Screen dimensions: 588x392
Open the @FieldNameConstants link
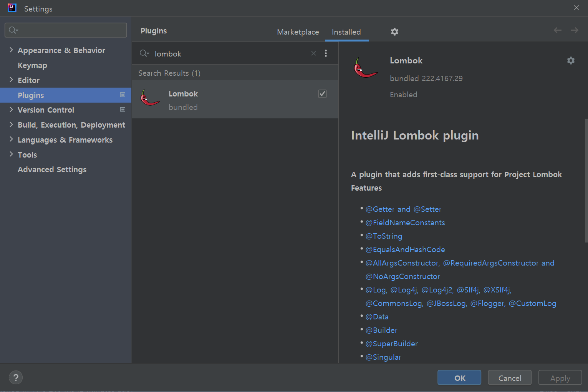tap(405, 223)
